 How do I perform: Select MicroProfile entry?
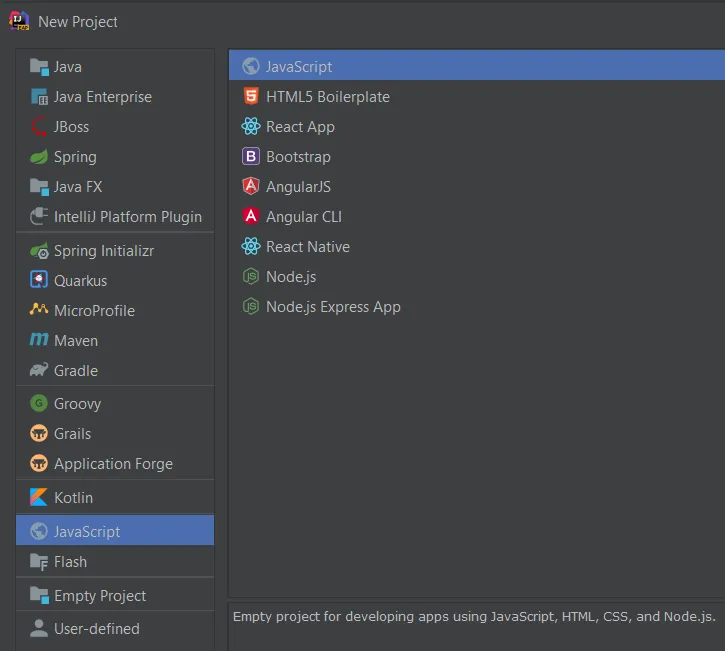click(x=115, y=311)
